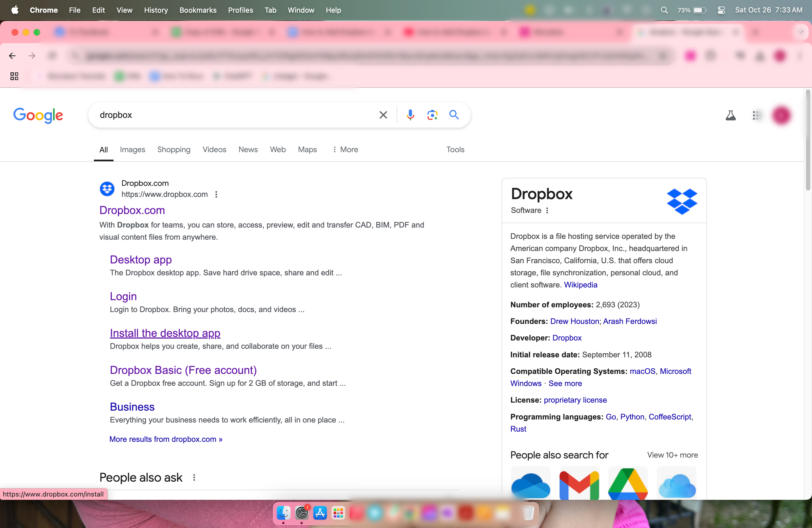Click in the dropbox search field

[232, 115]
